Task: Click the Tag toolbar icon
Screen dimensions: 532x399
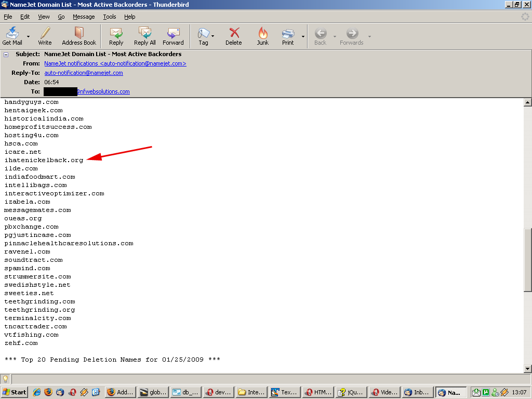Action: [x=203, y=36]
